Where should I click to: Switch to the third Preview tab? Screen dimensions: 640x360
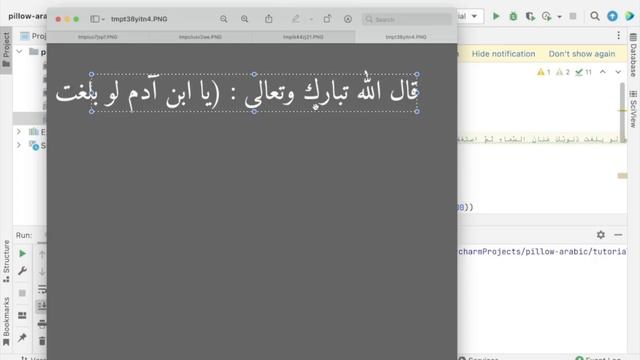303,37
